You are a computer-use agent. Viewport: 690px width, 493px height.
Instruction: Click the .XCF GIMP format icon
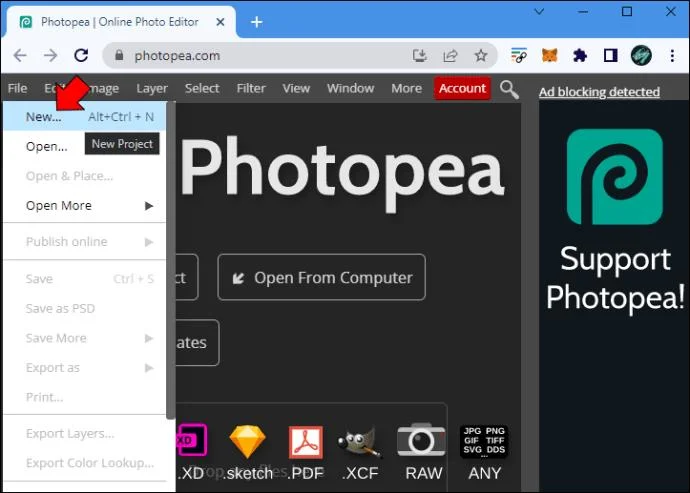360,442
